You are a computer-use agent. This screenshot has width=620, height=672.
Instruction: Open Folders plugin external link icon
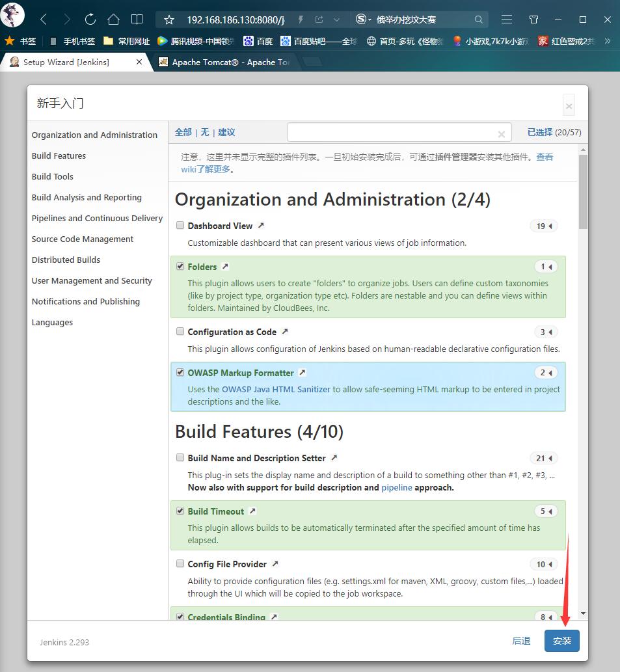225,266
